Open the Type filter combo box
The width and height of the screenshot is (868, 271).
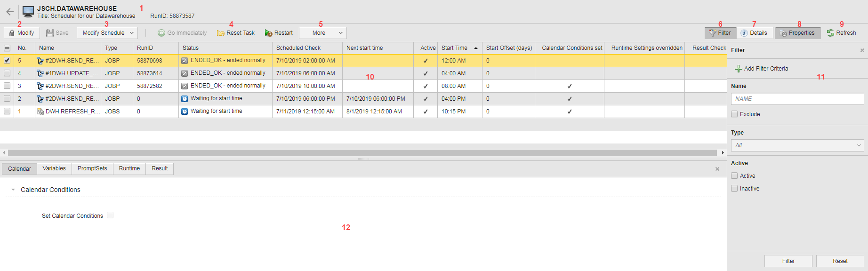pos(797,145)
